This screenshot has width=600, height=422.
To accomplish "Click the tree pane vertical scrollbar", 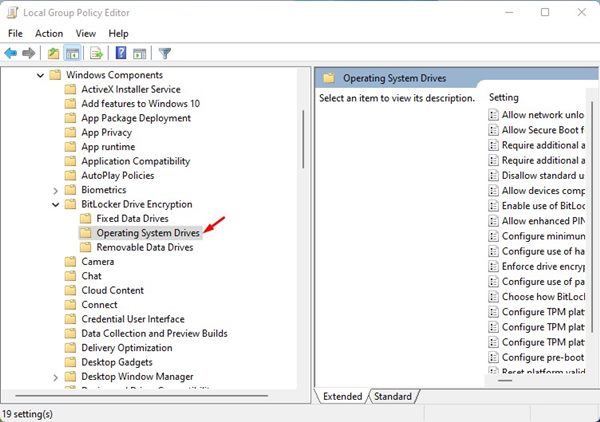I will pos(303,139).
